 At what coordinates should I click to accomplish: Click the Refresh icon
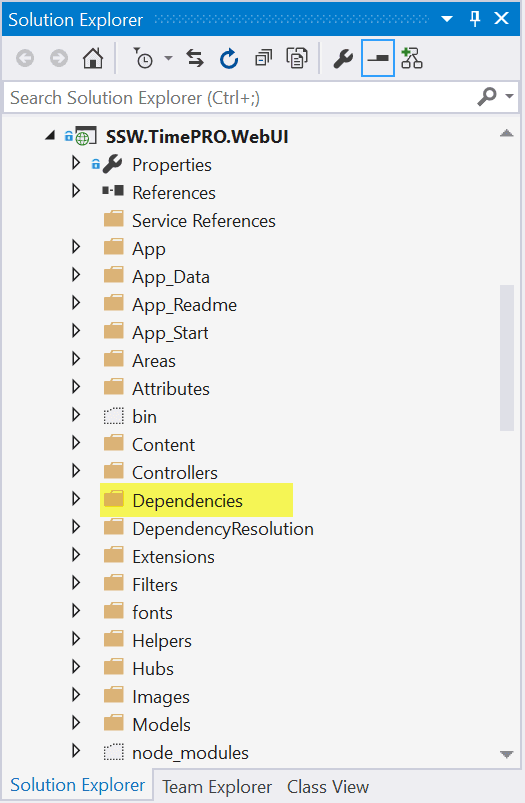click(x=229, y=58)
